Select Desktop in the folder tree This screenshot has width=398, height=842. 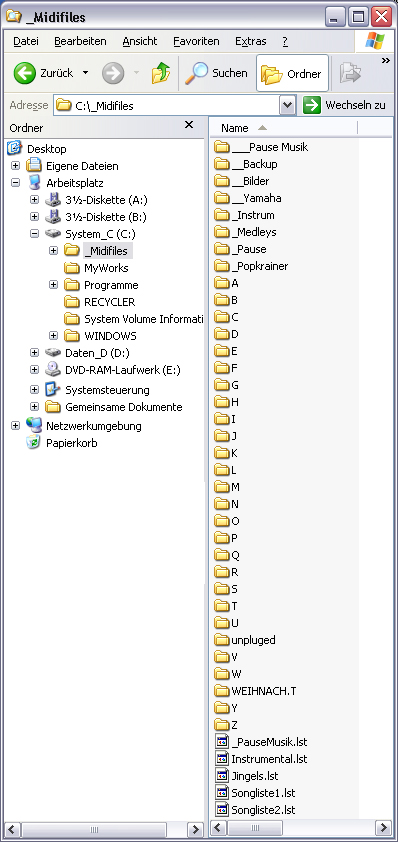point(47,149)
